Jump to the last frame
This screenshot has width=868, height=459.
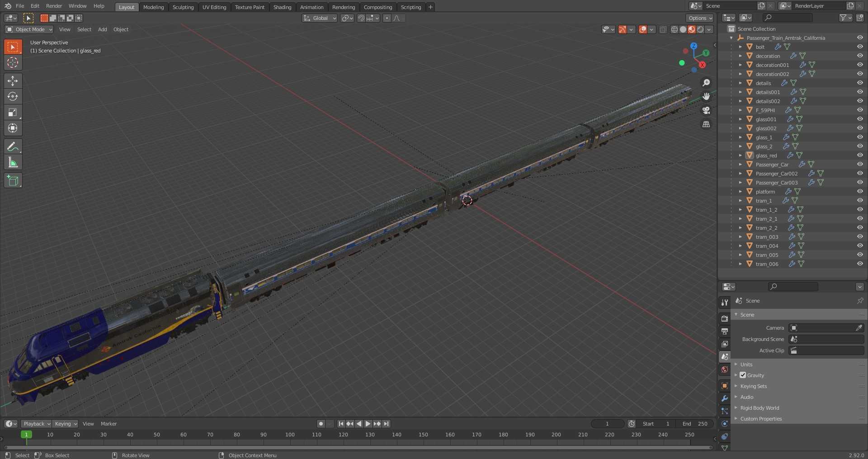pyautogui.click(x=386, y=424)
